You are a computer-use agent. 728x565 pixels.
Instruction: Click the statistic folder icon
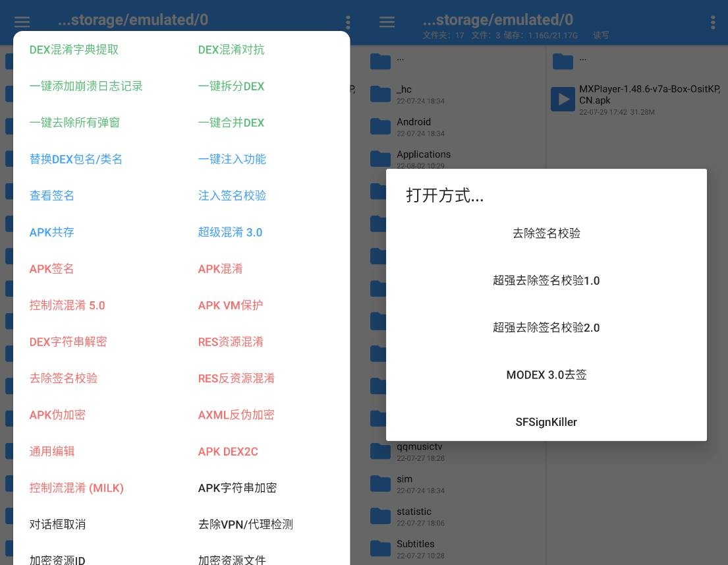380,516
